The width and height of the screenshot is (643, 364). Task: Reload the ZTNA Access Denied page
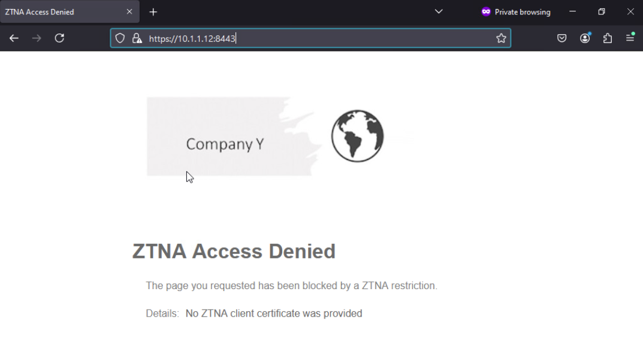click(x=59, y=38)
